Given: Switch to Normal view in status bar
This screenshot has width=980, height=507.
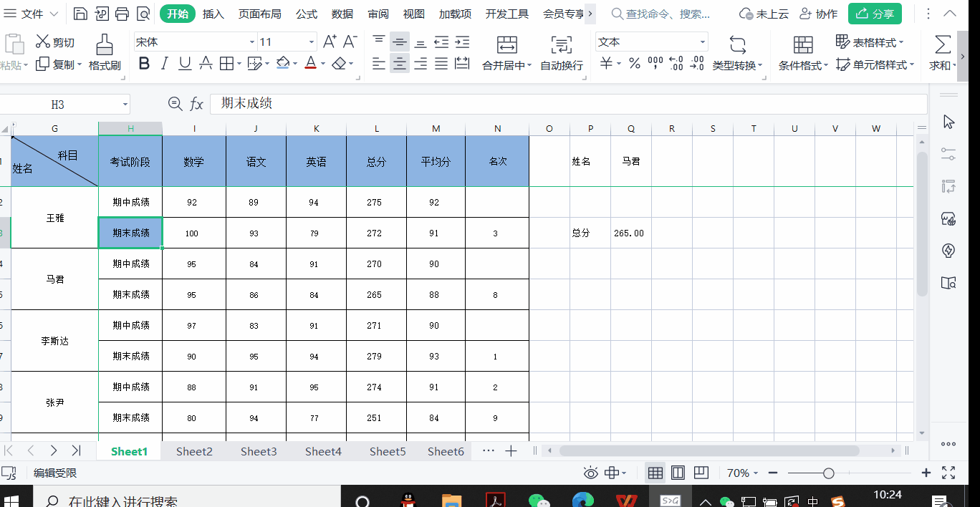Looking at the screenshot, I should tap(655, 473).
